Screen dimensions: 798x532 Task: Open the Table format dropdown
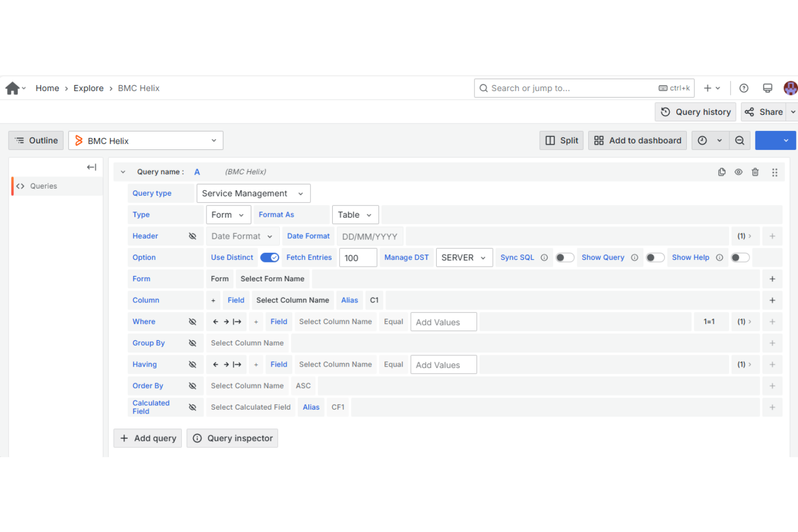point(355,214)
